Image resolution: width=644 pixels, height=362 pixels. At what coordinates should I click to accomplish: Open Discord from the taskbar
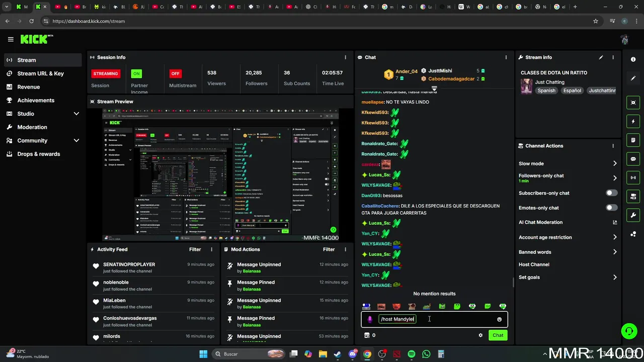pos(352,354)
